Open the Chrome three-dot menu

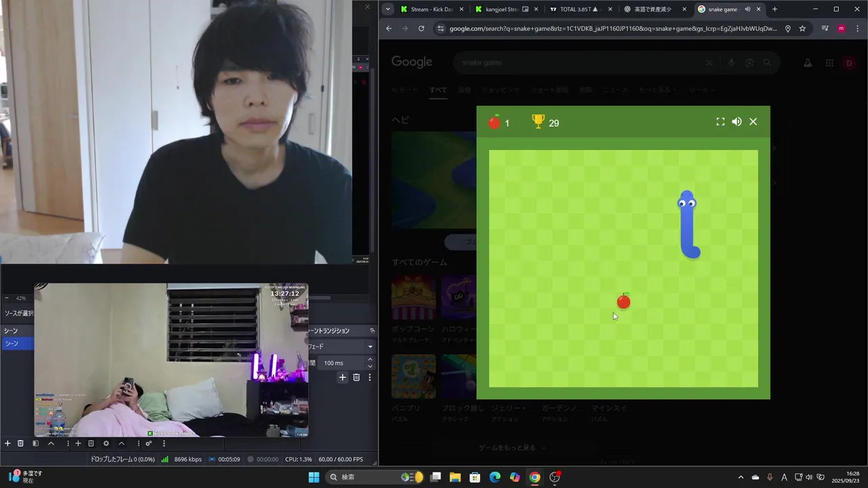pyautogui.click(x=856, y=28)
